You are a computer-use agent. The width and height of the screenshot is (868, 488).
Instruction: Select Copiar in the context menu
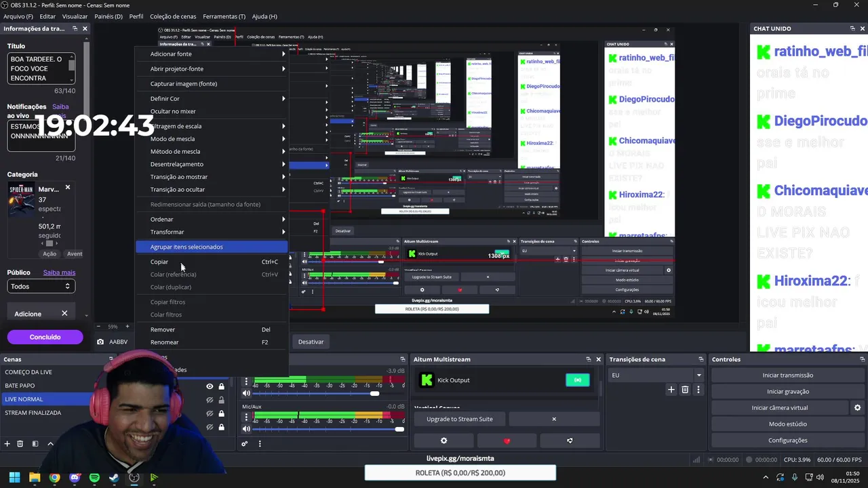pyautogui.click(x=212, y=262)
